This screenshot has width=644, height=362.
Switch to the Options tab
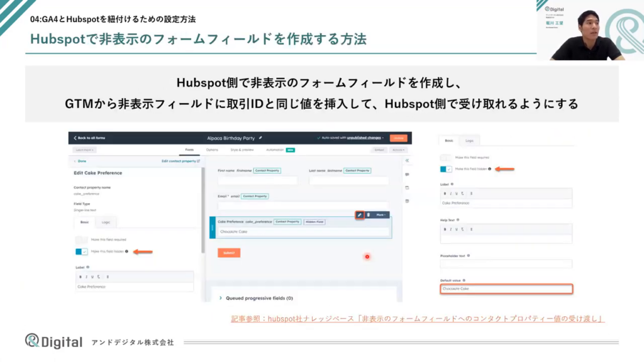point(212,150)
